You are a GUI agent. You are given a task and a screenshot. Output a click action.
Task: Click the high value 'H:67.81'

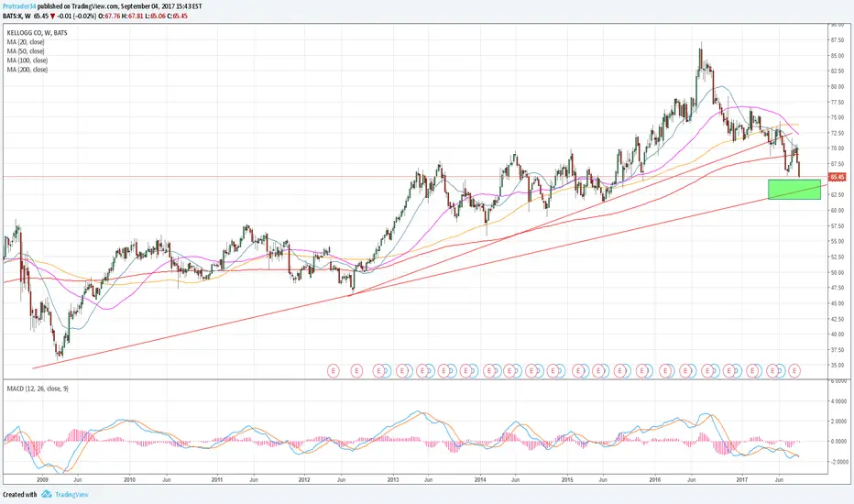click(132, 16)
